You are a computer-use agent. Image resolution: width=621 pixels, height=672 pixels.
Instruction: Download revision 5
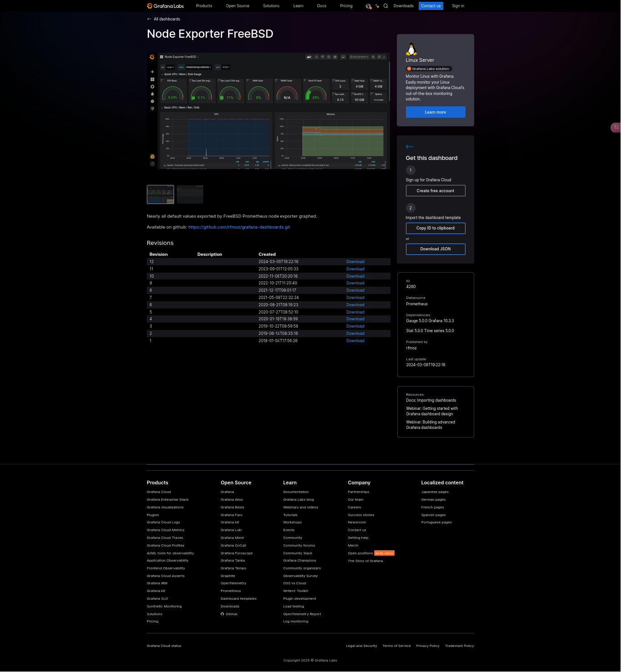(x=356, y=312)
